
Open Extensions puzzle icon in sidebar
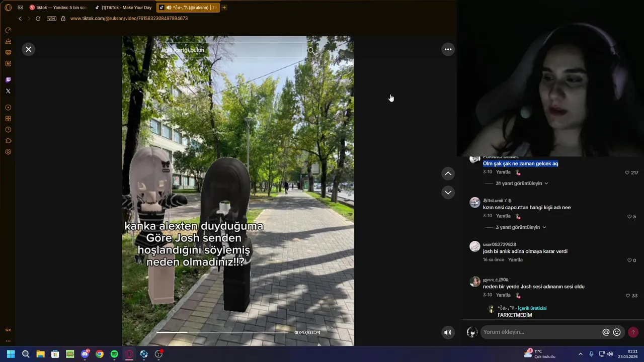click(8, 141)
